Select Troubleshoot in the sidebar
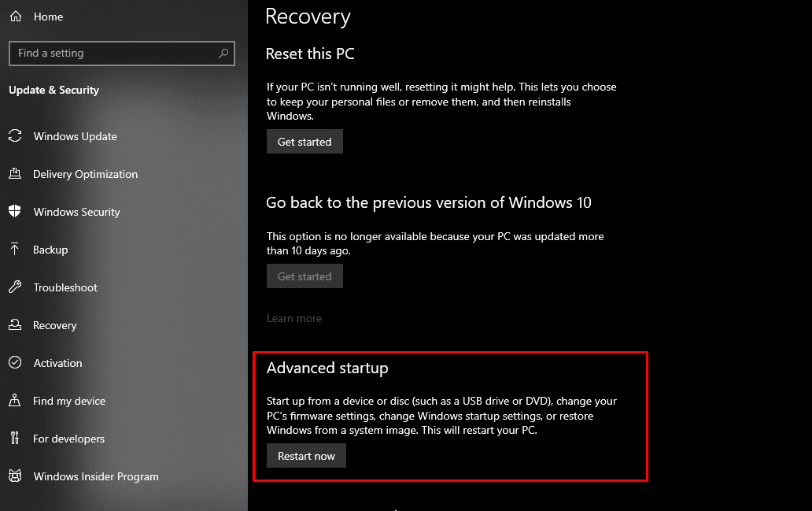812x511 pixels. click(x=65, y=287)
